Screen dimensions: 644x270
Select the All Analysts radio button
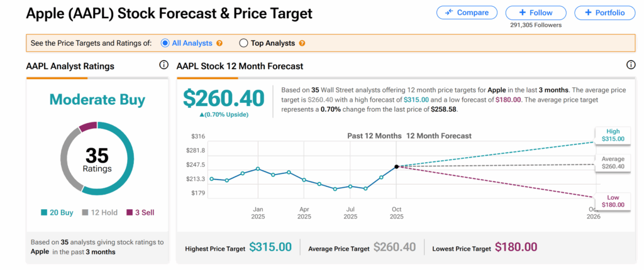click(x=165, y=43)
